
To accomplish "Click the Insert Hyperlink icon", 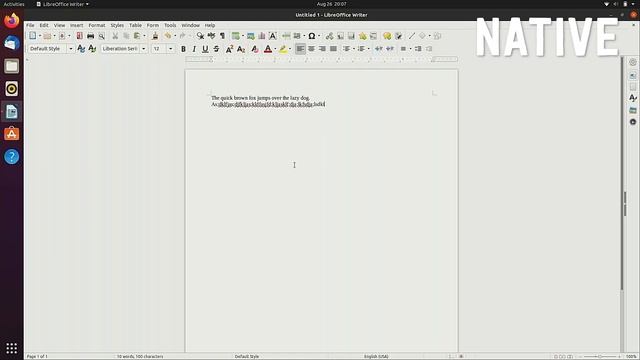I will click(x=329, y=36).
